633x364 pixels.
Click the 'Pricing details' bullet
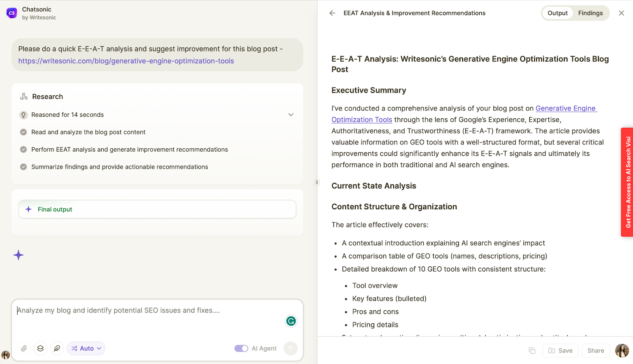coord(375,325)
